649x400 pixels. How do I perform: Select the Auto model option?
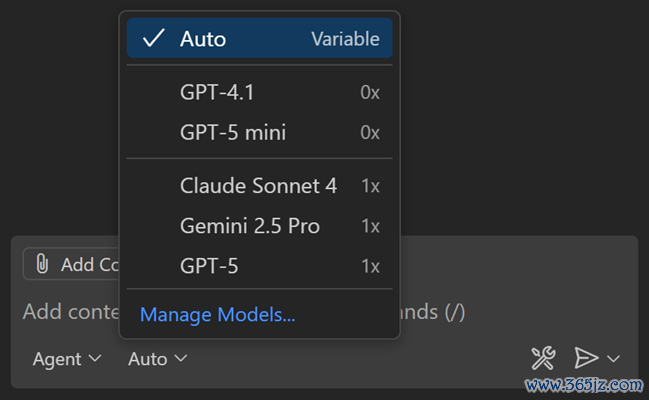[203, 39]
